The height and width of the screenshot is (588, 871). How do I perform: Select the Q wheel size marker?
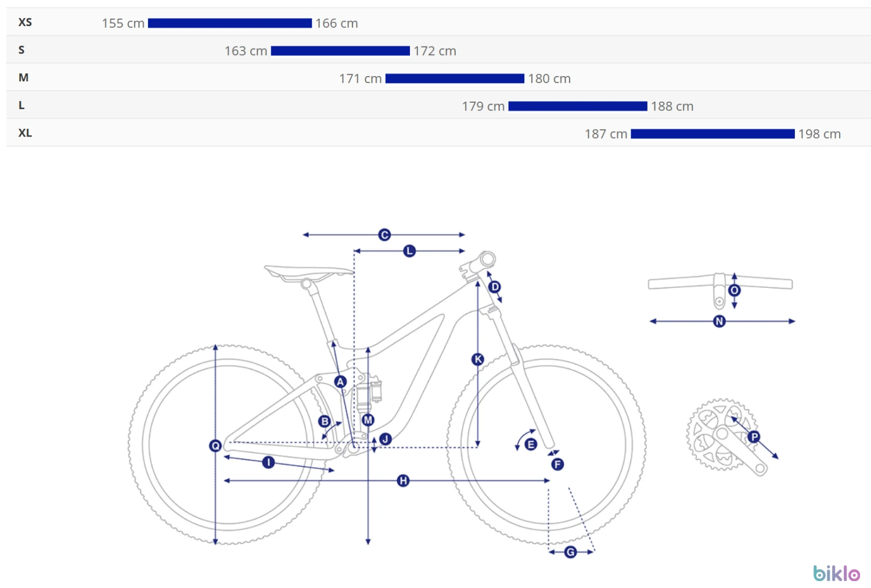coord(215,446)
